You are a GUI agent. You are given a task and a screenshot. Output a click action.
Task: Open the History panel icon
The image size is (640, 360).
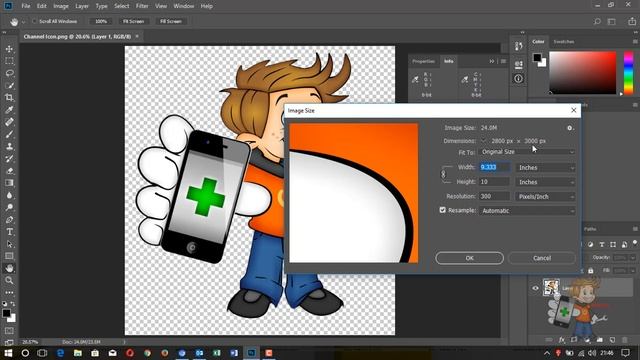[518, 46]
